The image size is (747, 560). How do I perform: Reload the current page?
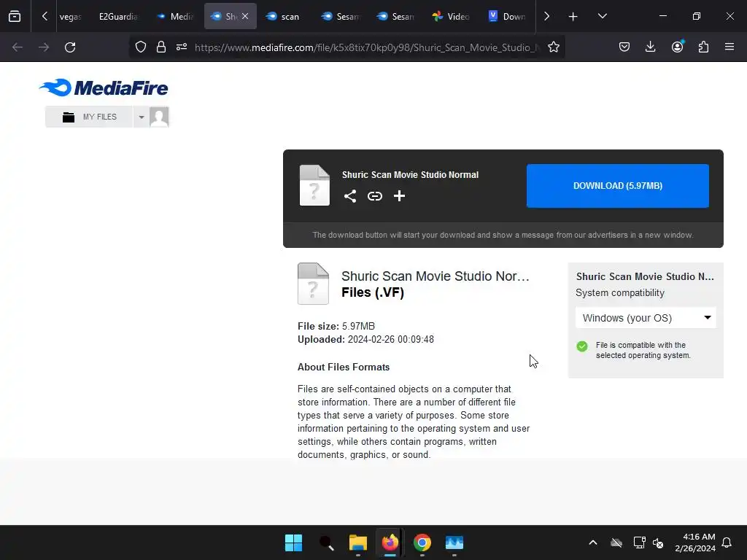(x=70, y=47)
